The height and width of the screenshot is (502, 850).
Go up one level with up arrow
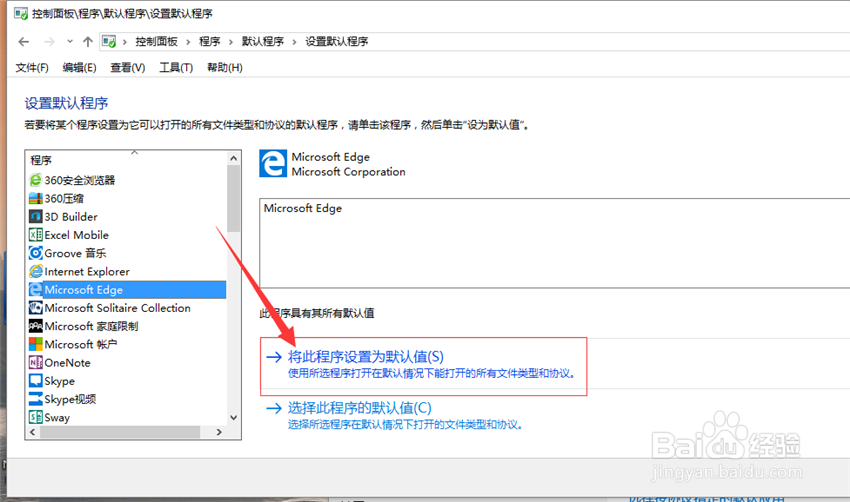[x=88, y=42]
